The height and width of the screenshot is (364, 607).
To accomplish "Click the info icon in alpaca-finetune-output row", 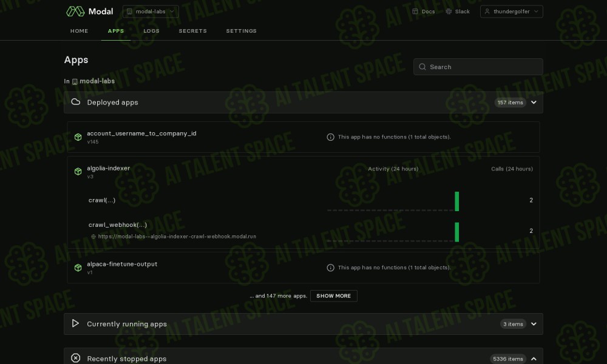I will click(330, 268).
